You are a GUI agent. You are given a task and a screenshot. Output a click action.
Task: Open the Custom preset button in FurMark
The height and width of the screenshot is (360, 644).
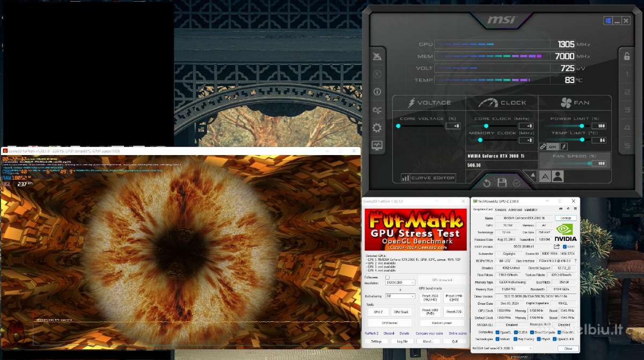[x=442, y=323]
